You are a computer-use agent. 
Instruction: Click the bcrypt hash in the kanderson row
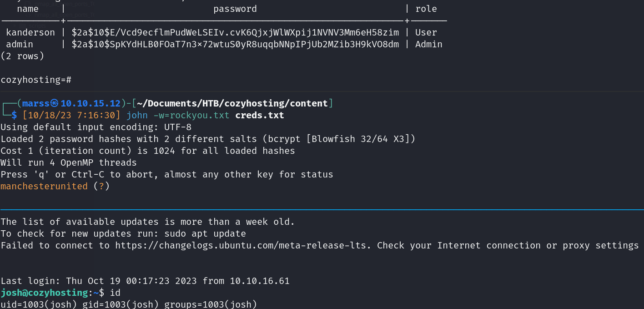tap(235, 33)
